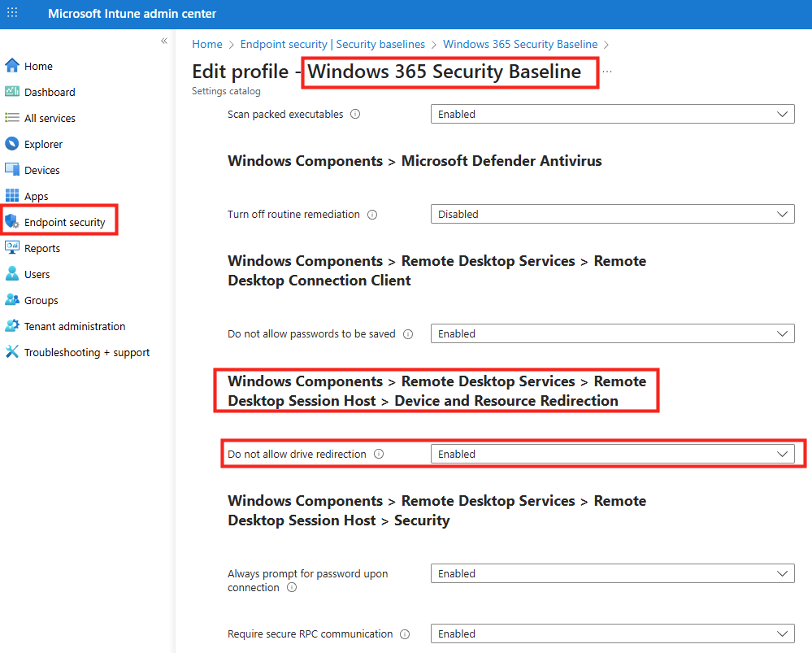Expand Scan packed executables dropdown
The width and height of the screenshot is (812, 653).
click(x=612, y=115)
